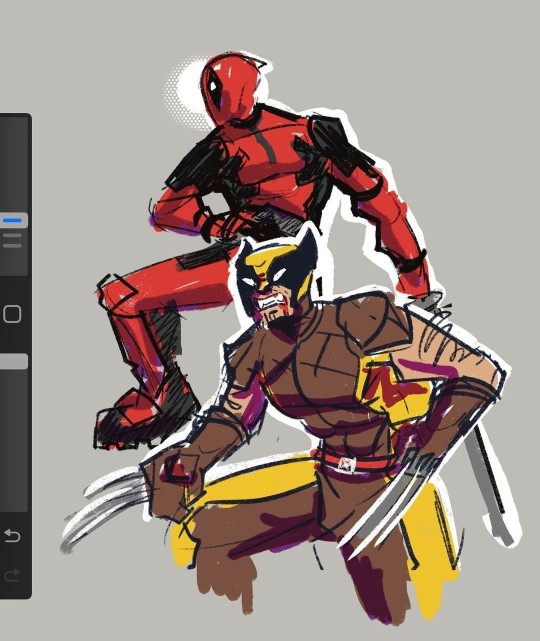This screenshot has width=540, height=641.
Task: Click the brush size slider handle with blue line
Action: pos(13,220)
